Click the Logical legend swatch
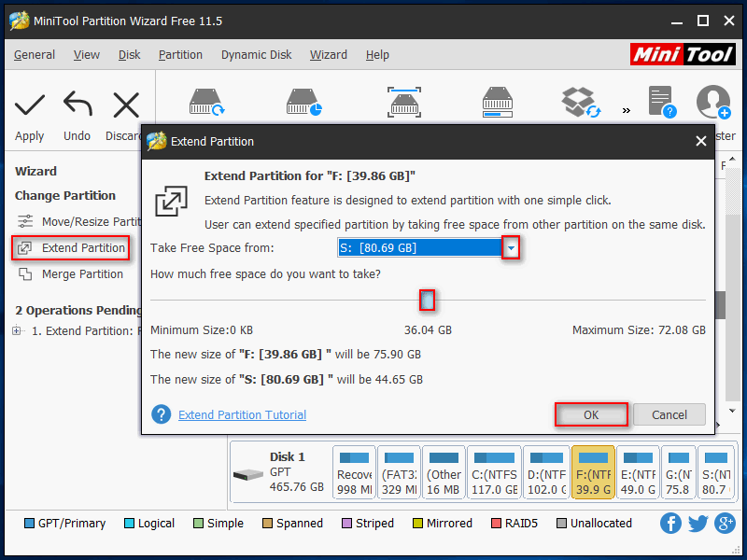 point(129,524)
